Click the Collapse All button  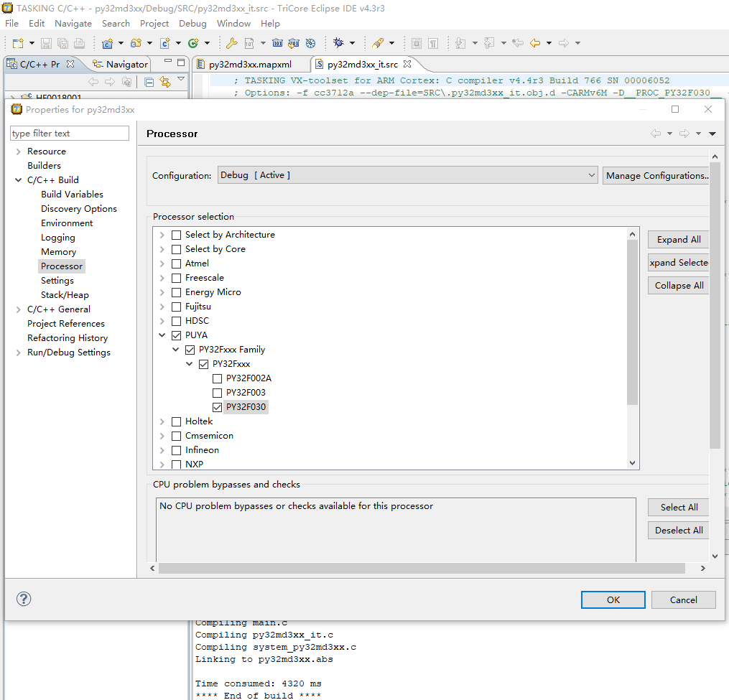pyautogui.click(x=678, y=286)
